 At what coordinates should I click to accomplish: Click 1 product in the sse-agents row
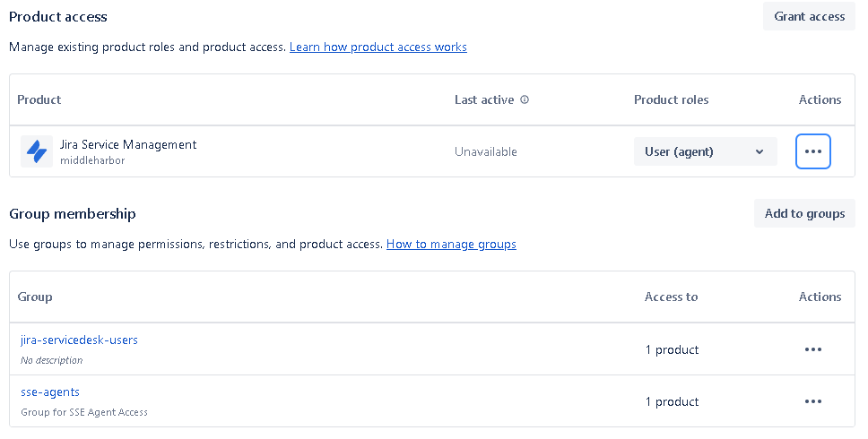click(672, 401)
